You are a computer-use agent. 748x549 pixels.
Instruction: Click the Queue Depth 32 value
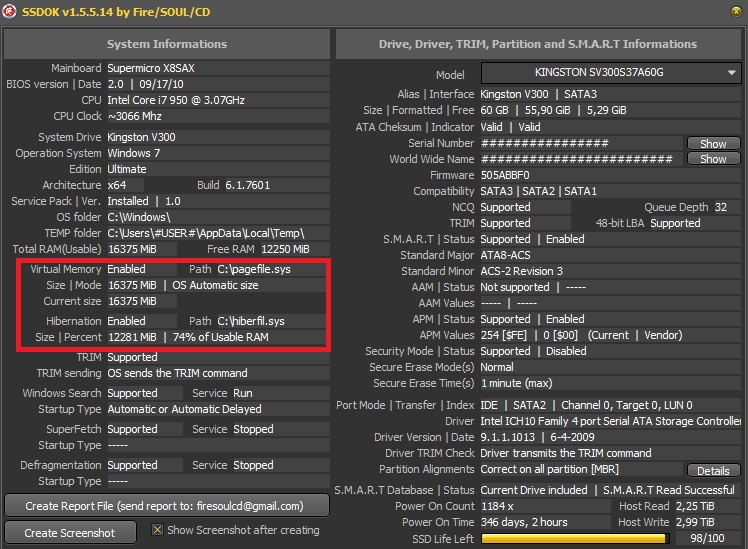pos(721,207)
